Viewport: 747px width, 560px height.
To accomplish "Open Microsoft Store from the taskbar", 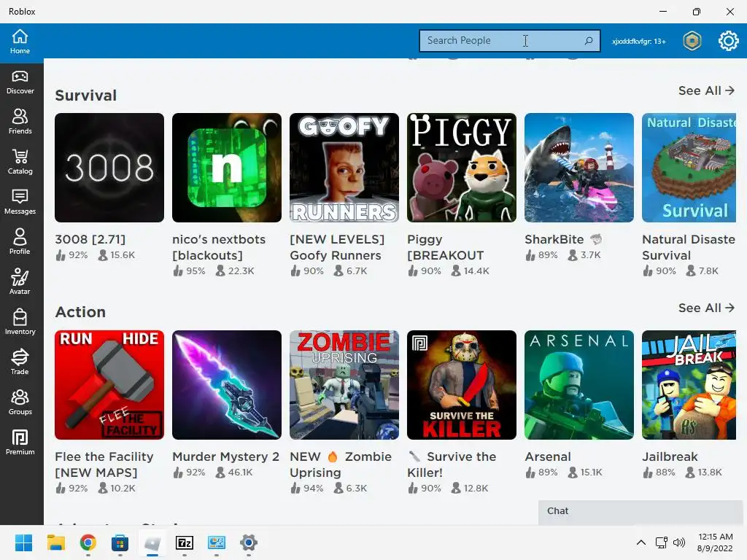I will click(x=120, y=542).
